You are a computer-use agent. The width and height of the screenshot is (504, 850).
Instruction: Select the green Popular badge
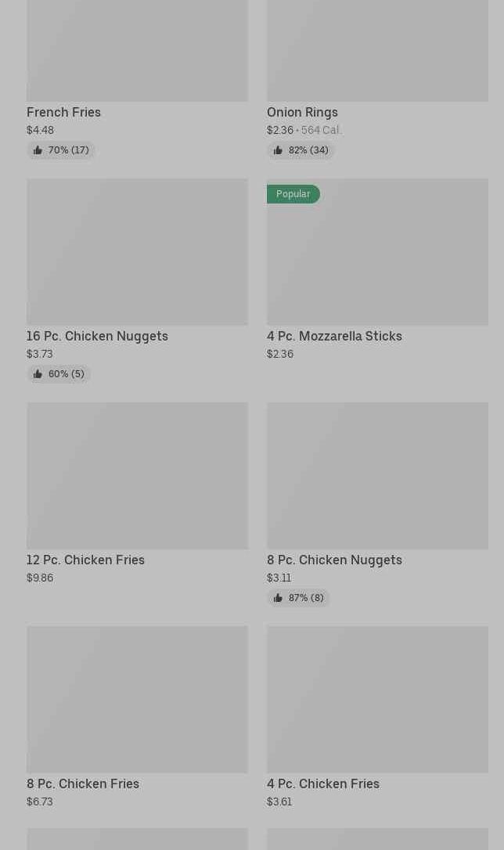pyautogui.click(x=293, y=194)
